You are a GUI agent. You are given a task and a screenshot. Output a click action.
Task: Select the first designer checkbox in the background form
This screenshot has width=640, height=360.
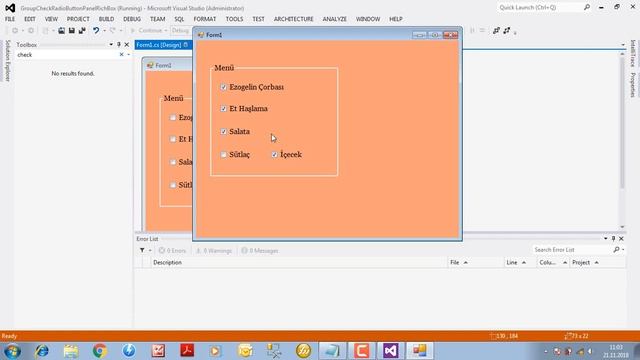173,118
